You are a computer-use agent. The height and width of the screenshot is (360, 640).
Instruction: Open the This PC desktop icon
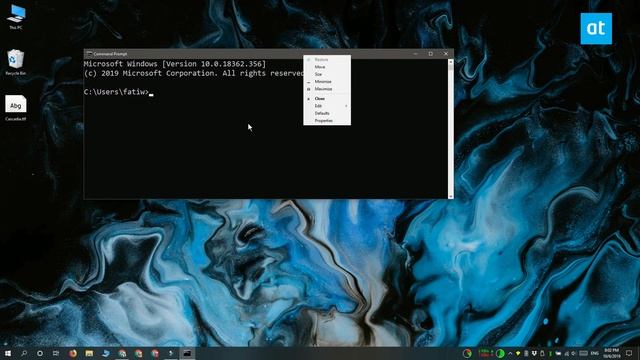16,16
